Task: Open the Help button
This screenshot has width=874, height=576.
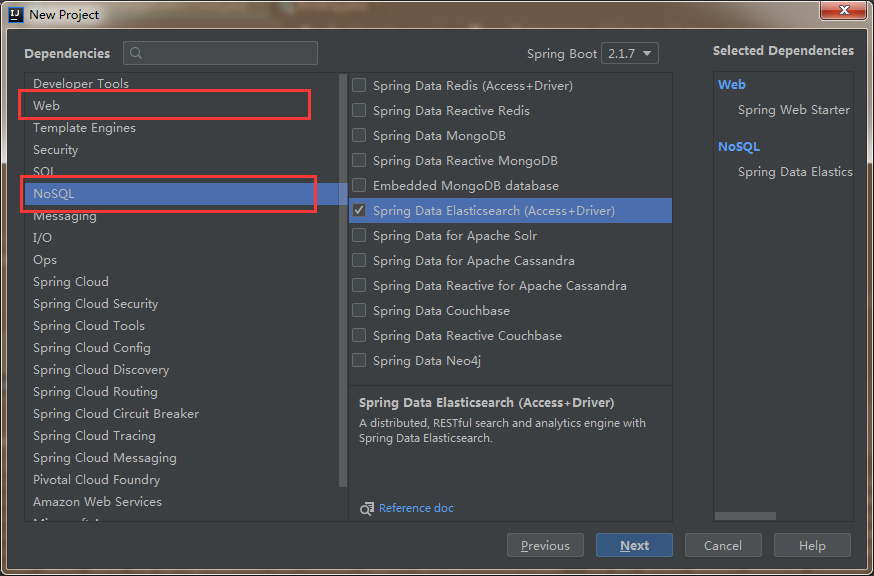Action: pos(812,545)
